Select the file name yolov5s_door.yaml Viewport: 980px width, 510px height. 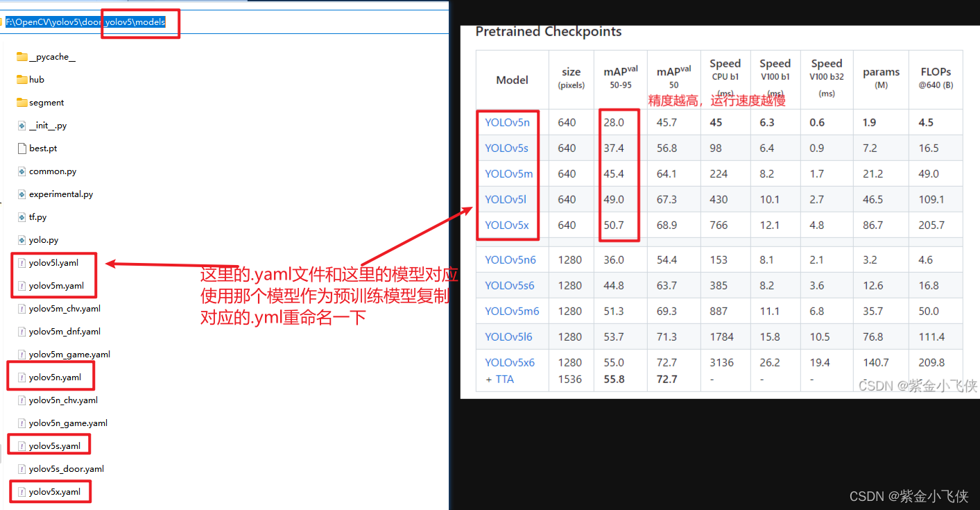(x=67, y=469)
